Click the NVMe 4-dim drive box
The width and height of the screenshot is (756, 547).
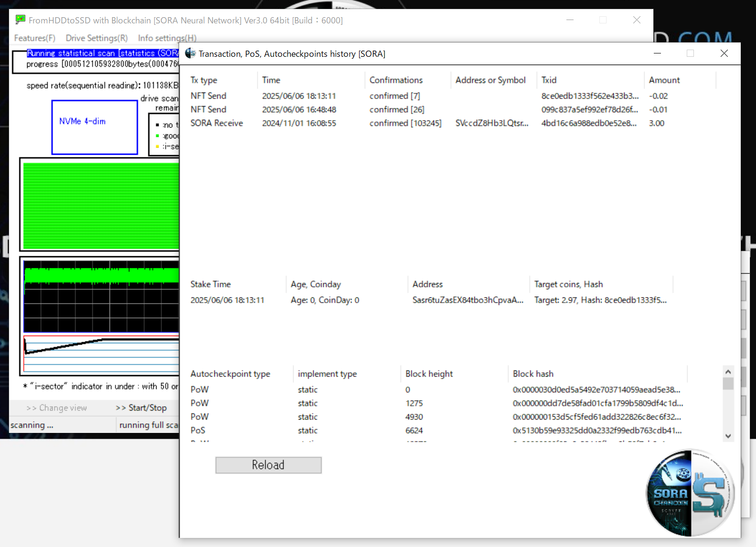95,127
